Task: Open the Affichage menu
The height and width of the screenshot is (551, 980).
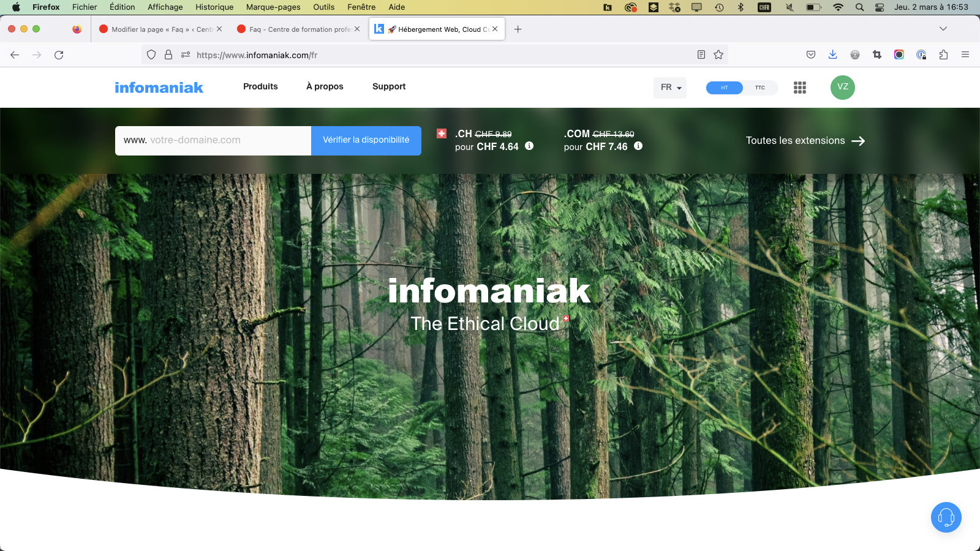Action: [165, 7]
